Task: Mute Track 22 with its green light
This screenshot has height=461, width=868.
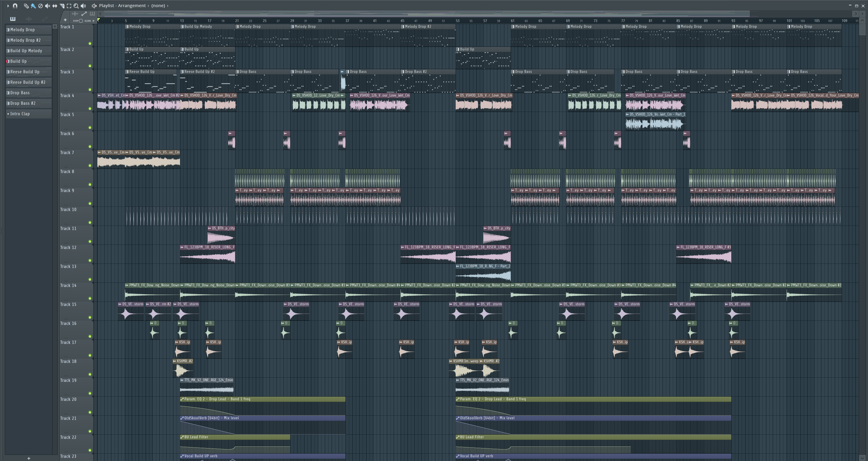Action: (90, 450)
